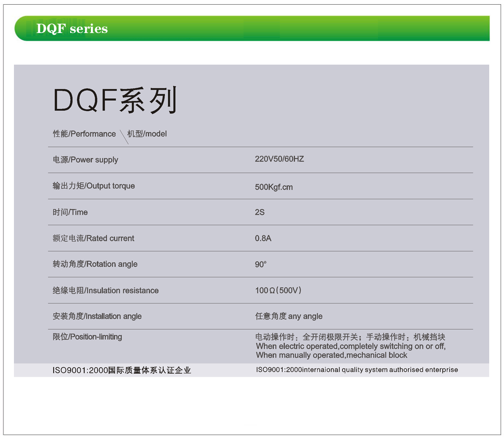Click the 220V50/60HZ value
This screenshot has width=504, height=438.
pyautogui.click(x=279, y=159)
